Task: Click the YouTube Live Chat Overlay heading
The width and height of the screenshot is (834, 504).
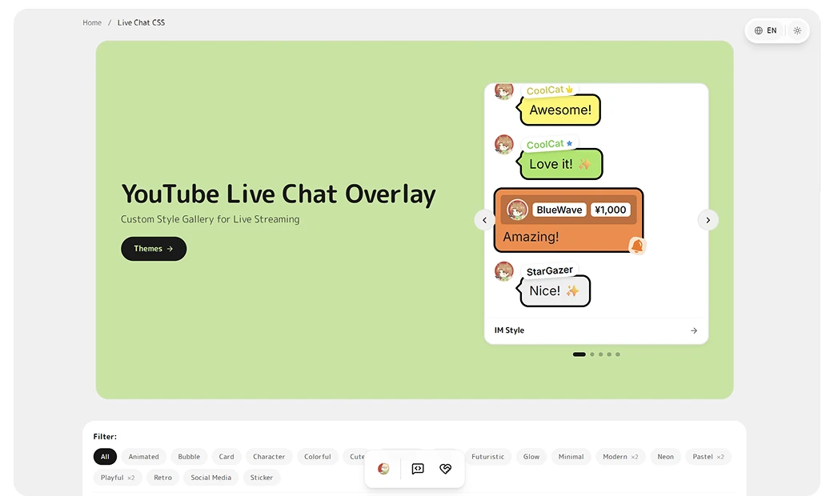Action: point(279,194)
